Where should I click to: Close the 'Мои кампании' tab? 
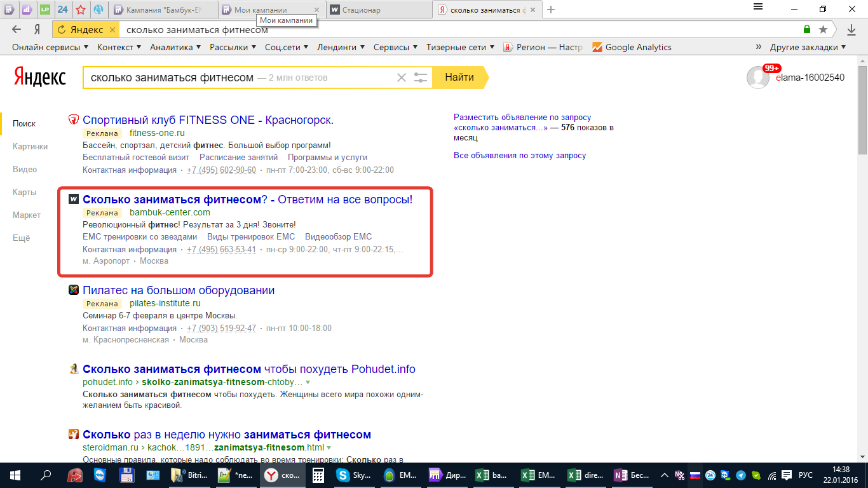316,10
